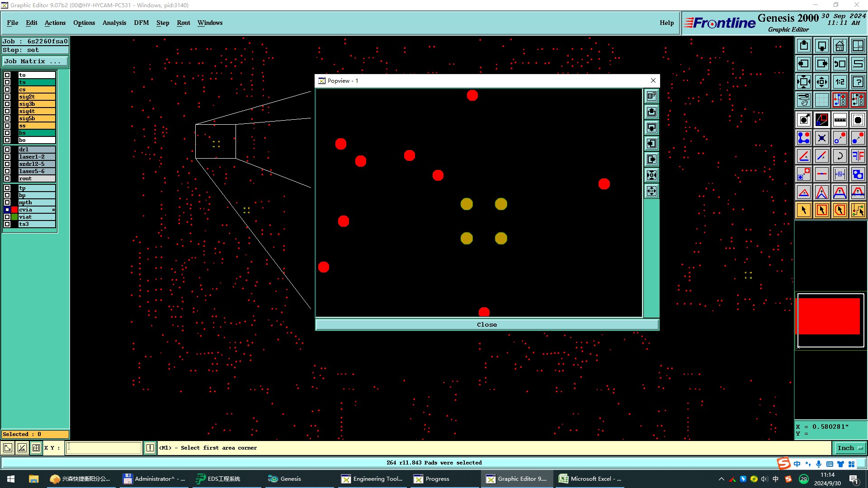868x488 pixels.
Task: Click the green color swatch of viat layer
Action: [14, 217]
